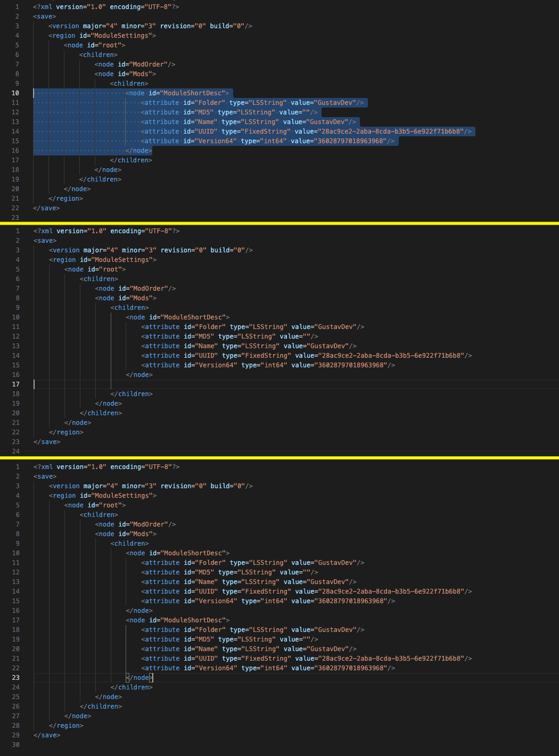Image resolution: width=559 pixels, height=756 pixels.
Task: Click the Mods node tag in the top pane
Action: 126,74
